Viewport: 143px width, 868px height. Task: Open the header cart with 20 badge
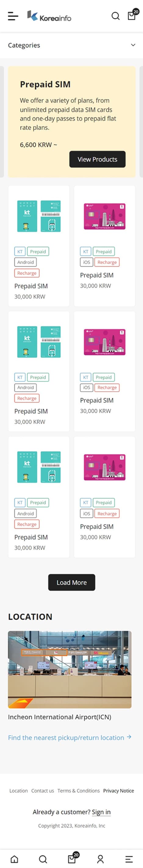[132, 15]
